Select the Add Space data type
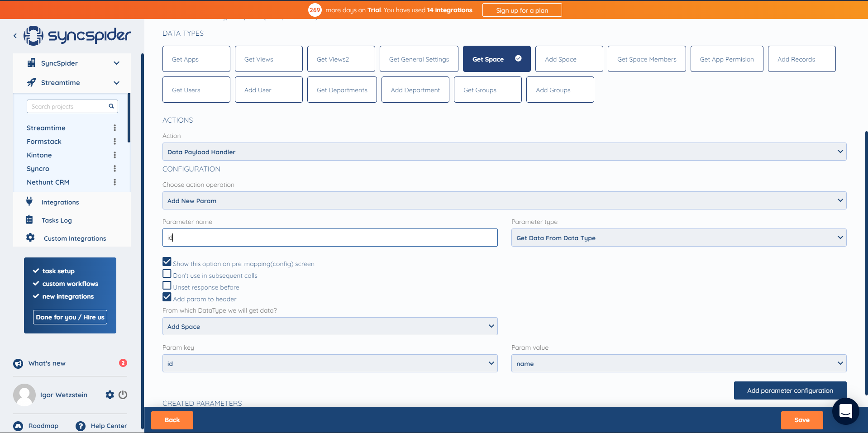Image resolution: width=868 pixels, height=433 pixels. click(569, 59)
